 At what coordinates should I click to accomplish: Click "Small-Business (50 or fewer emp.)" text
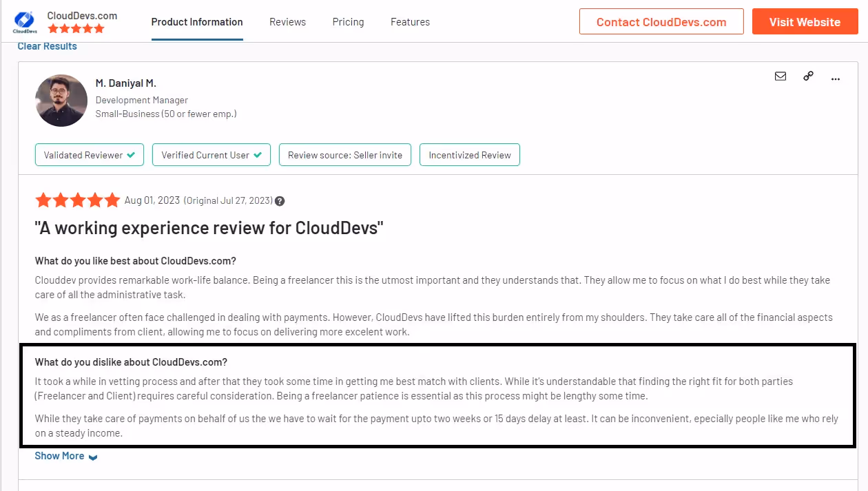tap(166, 114)
